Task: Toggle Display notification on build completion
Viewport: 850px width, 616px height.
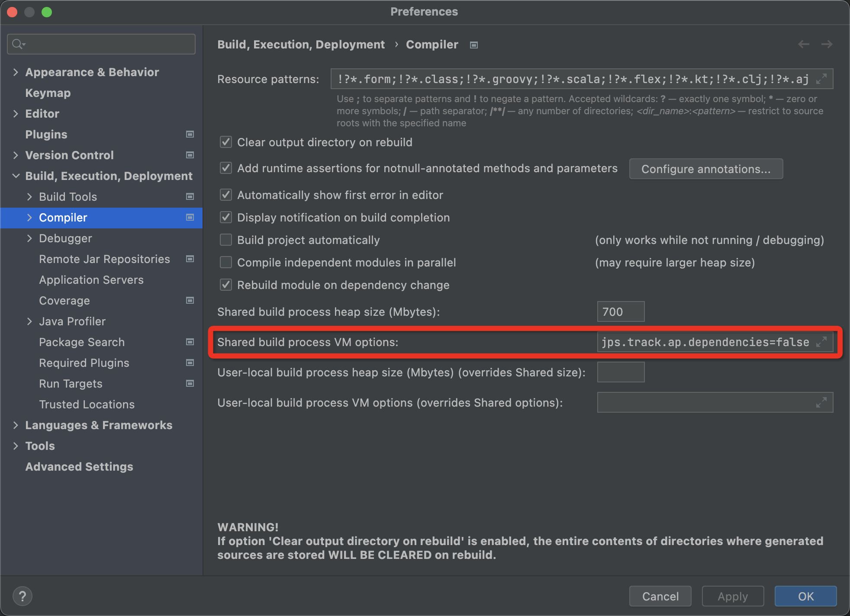Action: [226, 217]
